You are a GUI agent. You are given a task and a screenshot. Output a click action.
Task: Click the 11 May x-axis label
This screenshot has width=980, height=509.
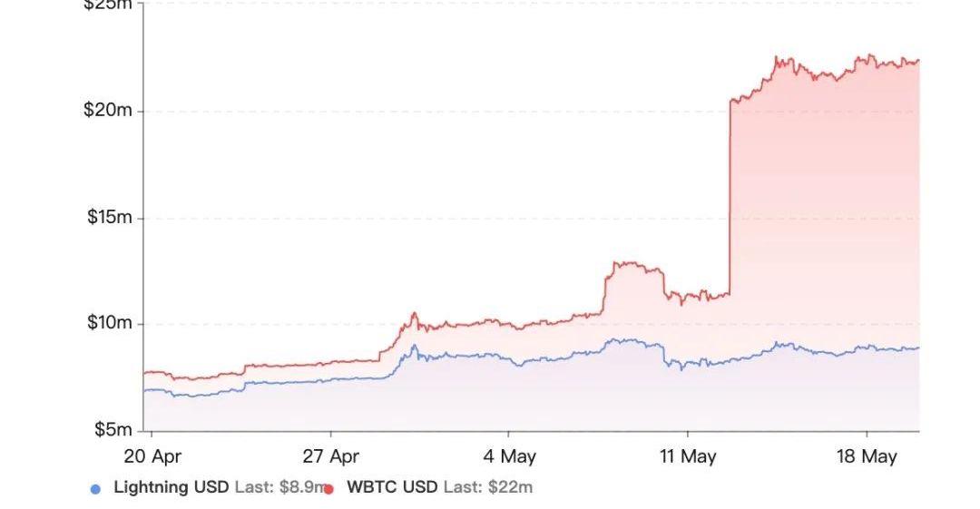[687, 456]
